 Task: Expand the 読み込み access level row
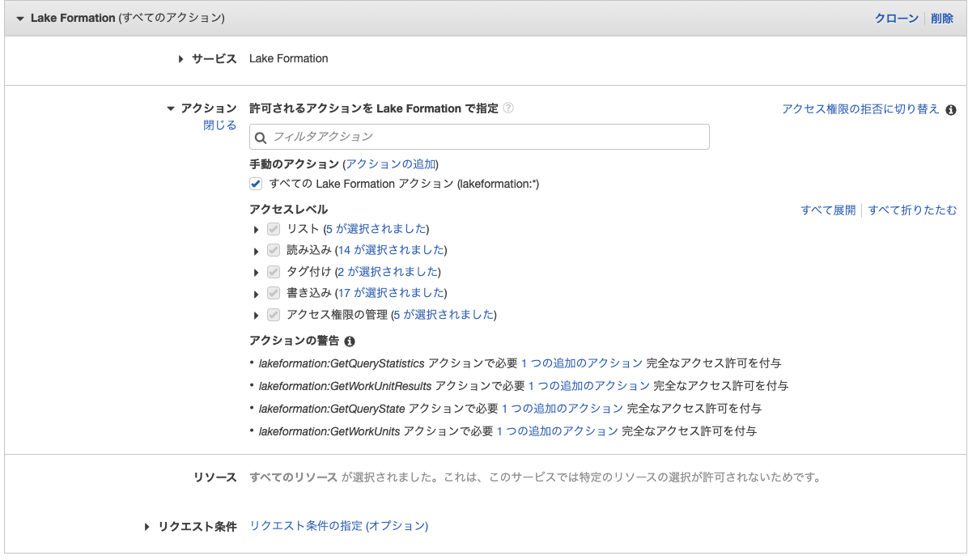256,252
